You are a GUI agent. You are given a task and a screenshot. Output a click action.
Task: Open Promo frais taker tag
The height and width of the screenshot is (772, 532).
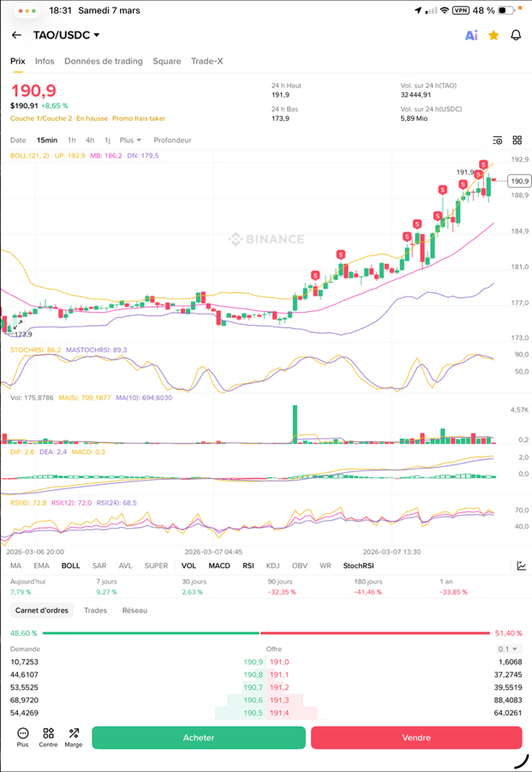pyautogui.click(x=139, y=118)
